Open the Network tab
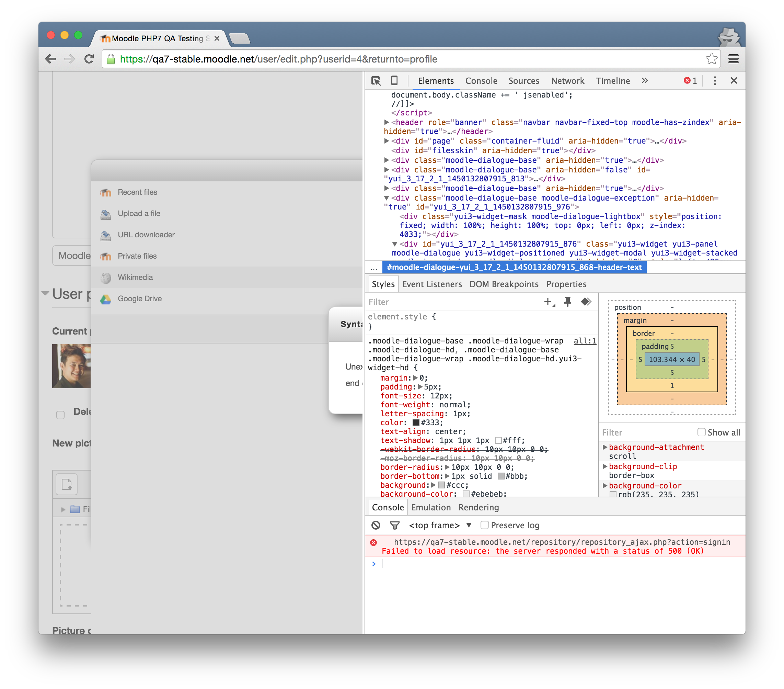This screenshot has width=784, height=689. (x=567, y=81)
